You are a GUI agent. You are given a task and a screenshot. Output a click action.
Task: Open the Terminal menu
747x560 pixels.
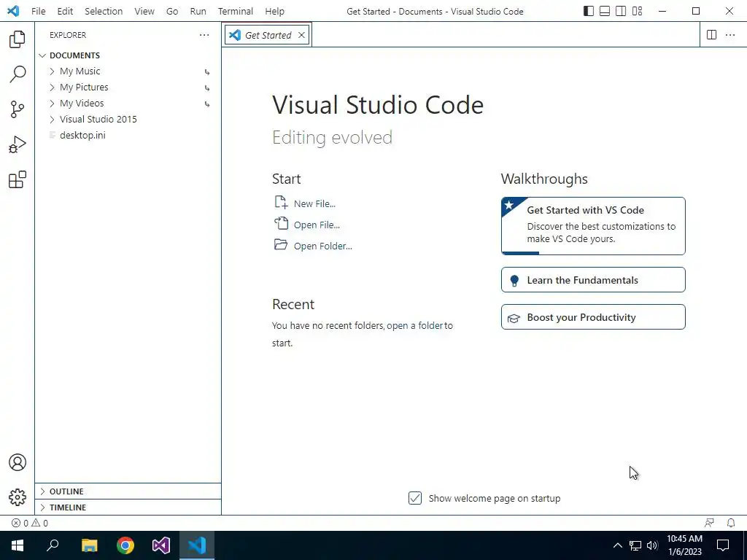click(x=236, y=11)
